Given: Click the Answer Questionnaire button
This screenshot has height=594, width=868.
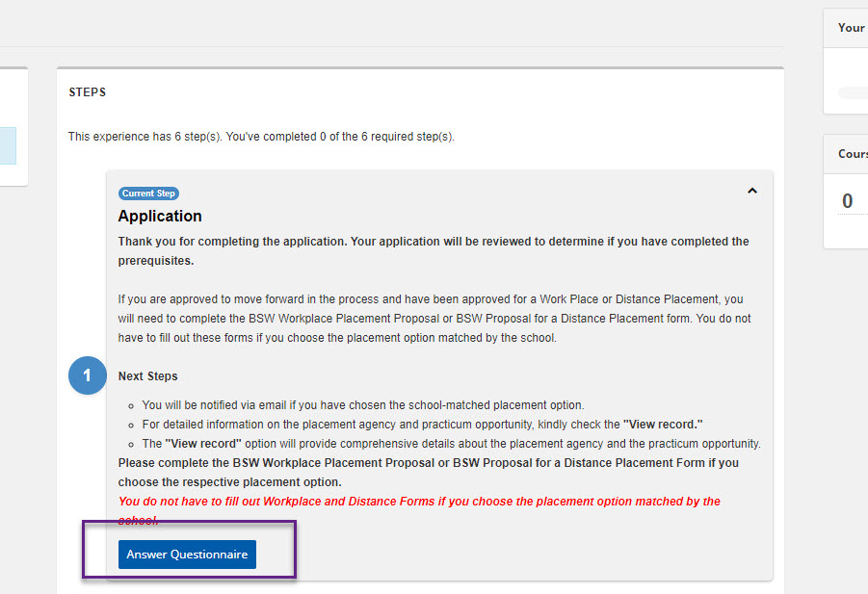Looking at the screenshot, I should click(187, 555).
